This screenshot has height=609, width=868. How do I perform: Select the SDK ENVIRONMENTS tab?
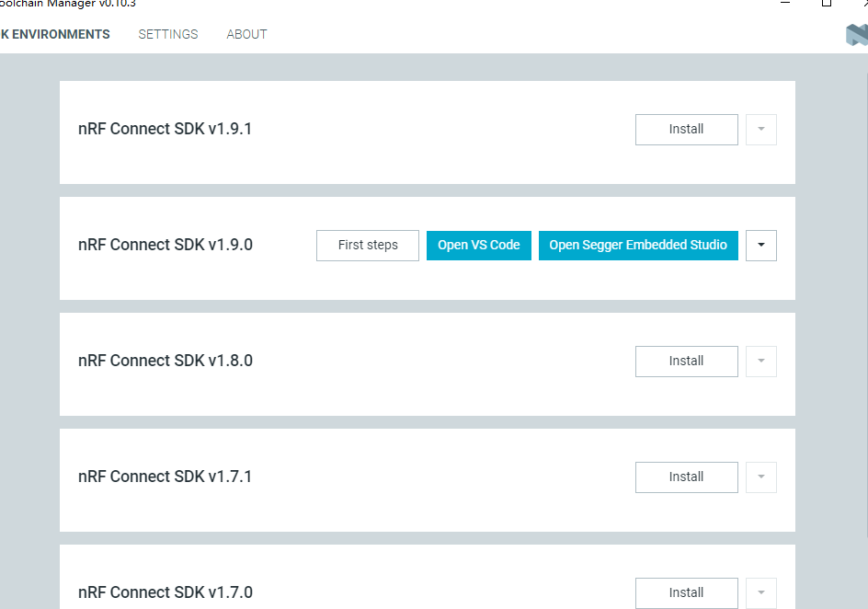(55, 34)
